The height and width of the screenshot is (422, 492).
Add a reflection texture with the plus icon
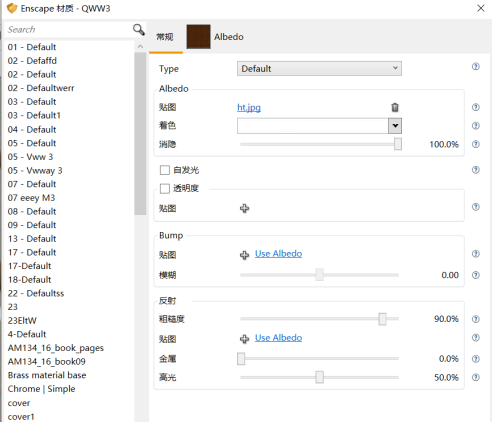tap(244, 339)
